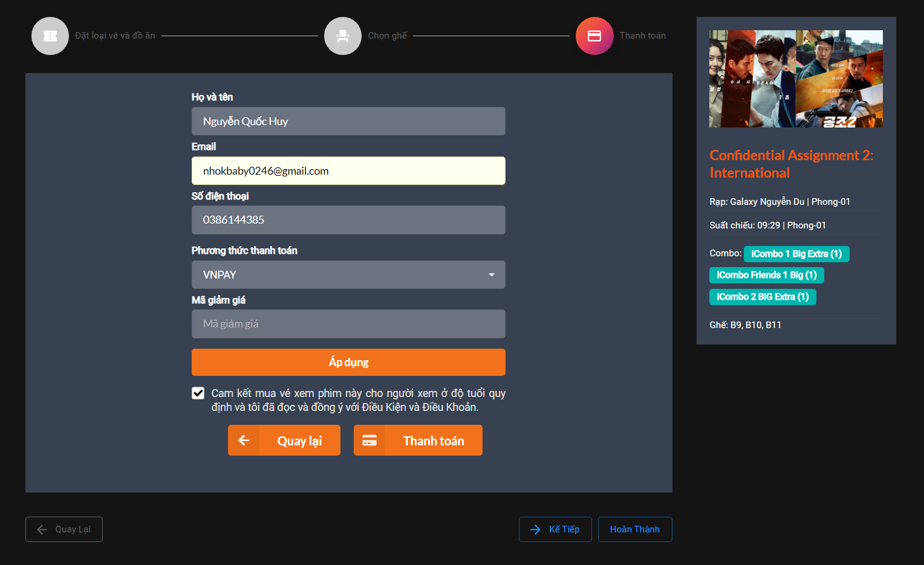Click the movie title "Confidential Assignment 2: International"
The image size is (924, 565).
[791, 164]
